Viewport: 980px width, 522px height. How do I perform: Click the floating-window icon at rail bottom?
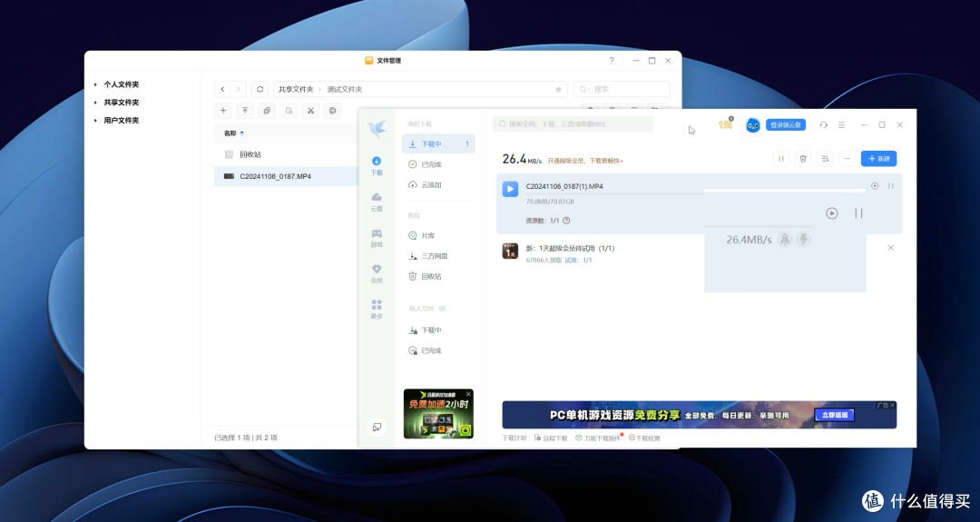coord(377,427)
